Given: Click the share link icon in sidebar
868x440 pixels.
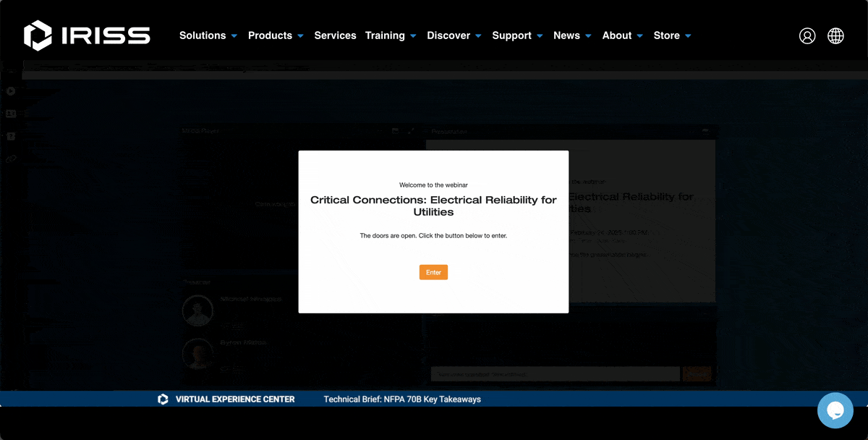Looking at the screenshot, I should click(x=11, y=159).
